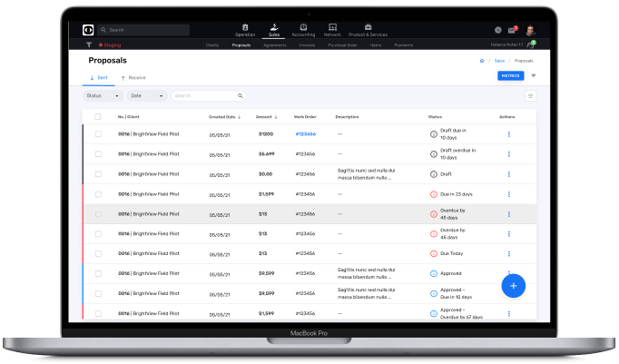Click the filter funnel icon by Staging
This screenshot has height=364, width=619.
88,44
